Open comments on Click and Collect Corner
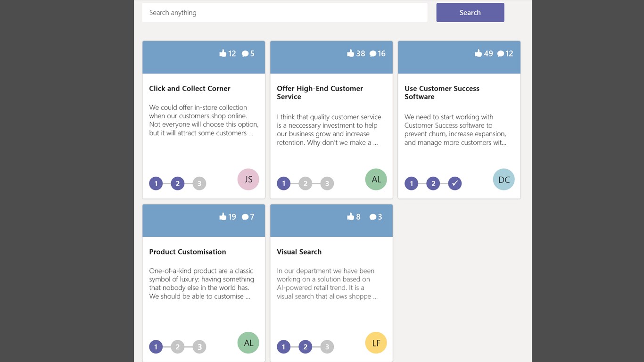The image size is (644, 362). click(245, 54)
